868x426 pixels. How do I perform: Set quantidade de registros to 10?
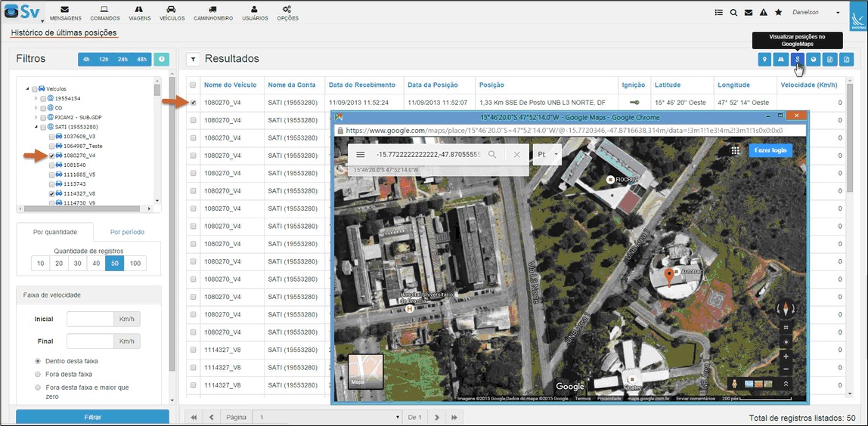point(40,264)
